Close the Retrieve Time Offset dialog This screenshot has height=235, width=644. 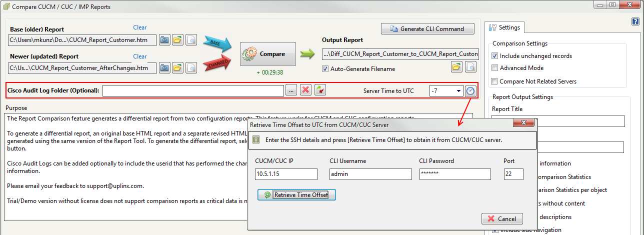click(524, 123)
